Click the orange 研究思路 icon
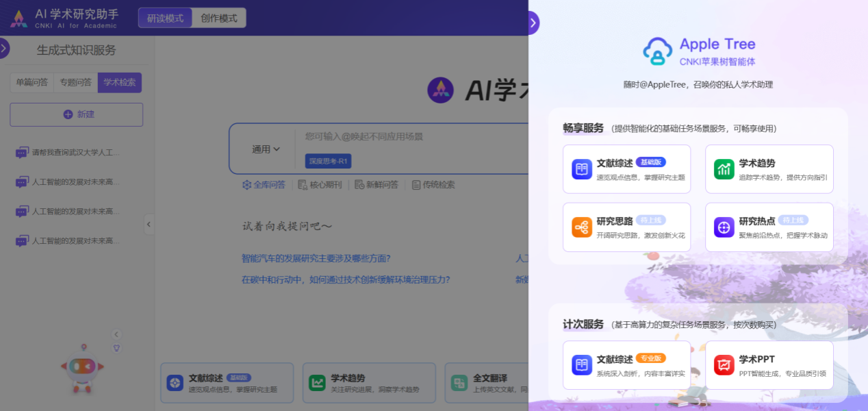Screen dimensions: 868x411 (x=582, y=227)
